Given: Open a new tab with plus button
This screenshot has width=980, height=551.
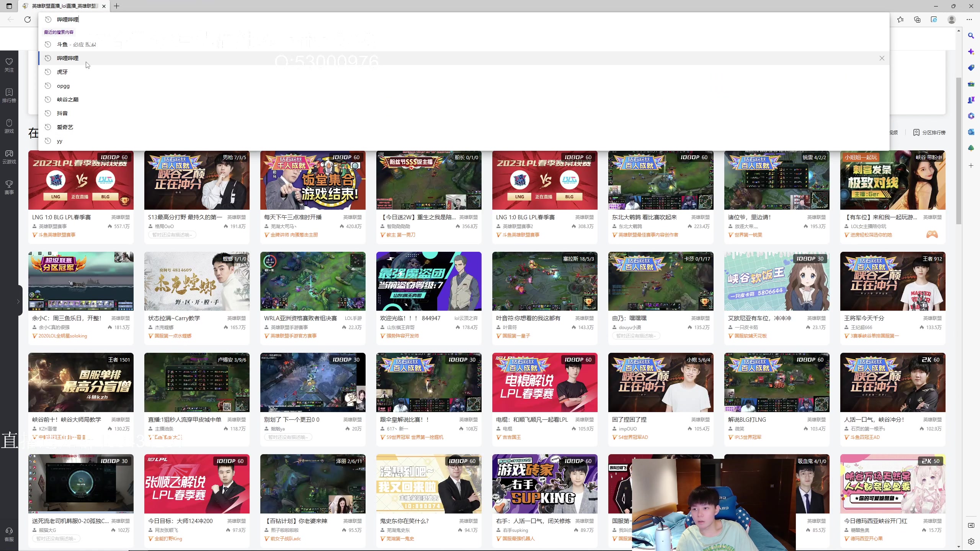Looking at the screenshot, I should pyautogui.click(x=117, y=6).
